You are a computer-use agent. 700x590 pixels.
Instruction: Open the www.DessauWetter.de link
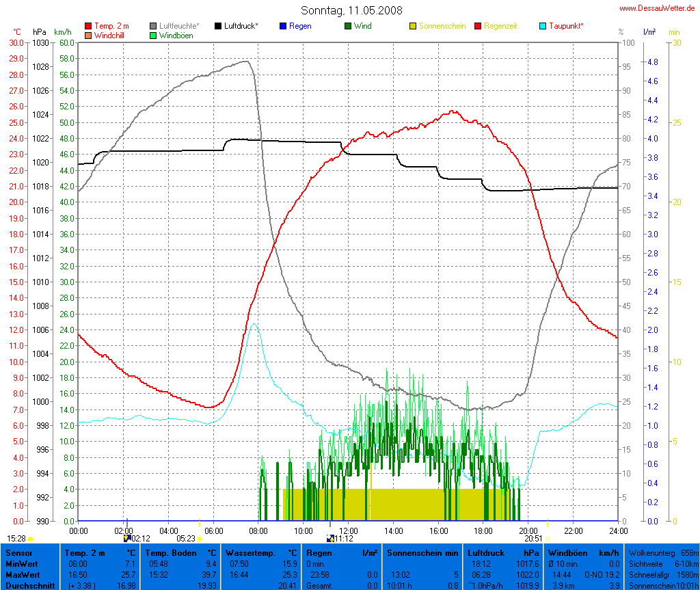point(657,8)
